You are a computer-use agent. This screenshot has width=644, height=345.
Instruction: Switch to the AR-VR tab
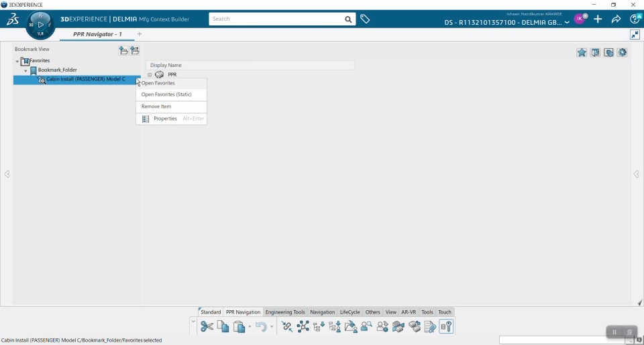(x=409, y=312)
